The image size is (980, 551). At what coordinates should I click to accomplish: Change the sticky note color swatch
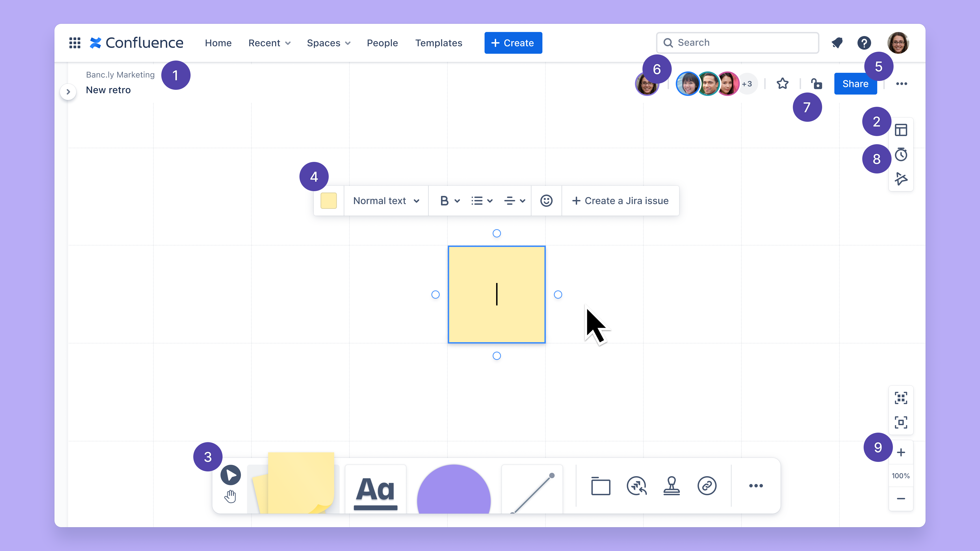point(329,200)
